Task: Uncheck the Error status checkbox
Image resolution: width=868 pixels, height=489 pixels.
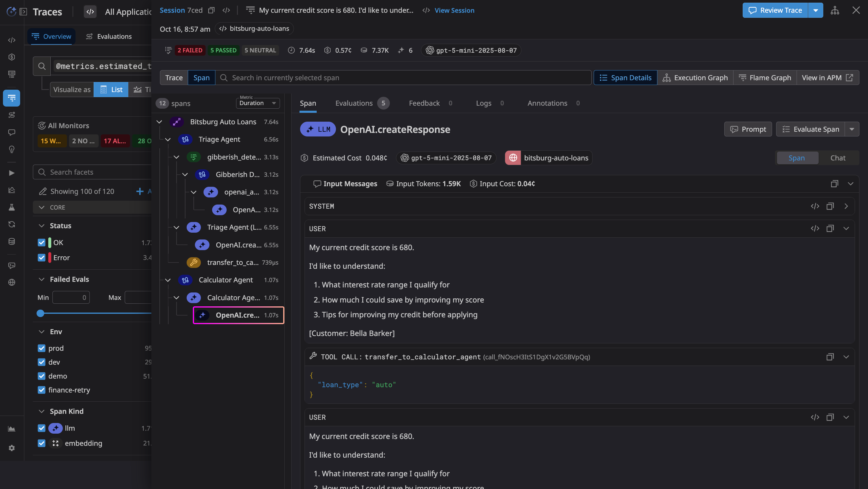Action: (x=41, y=258)
